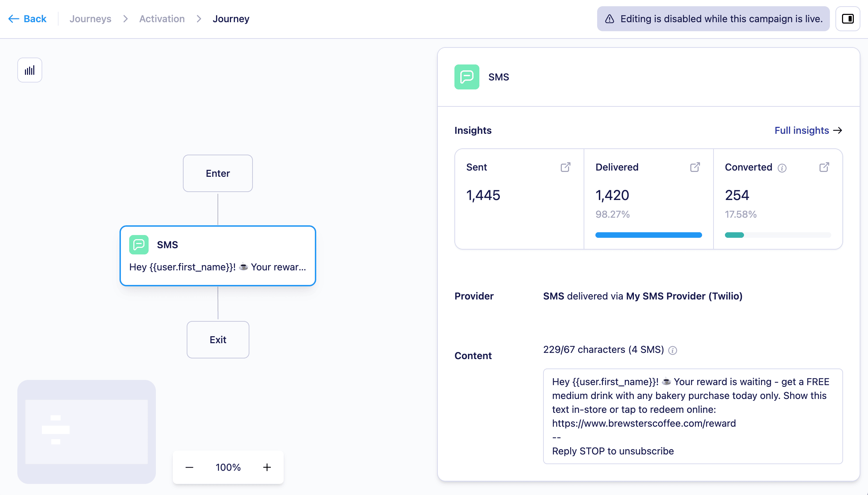
Task: Open external link on the Sent metric
Action: [x=565, y=167]
